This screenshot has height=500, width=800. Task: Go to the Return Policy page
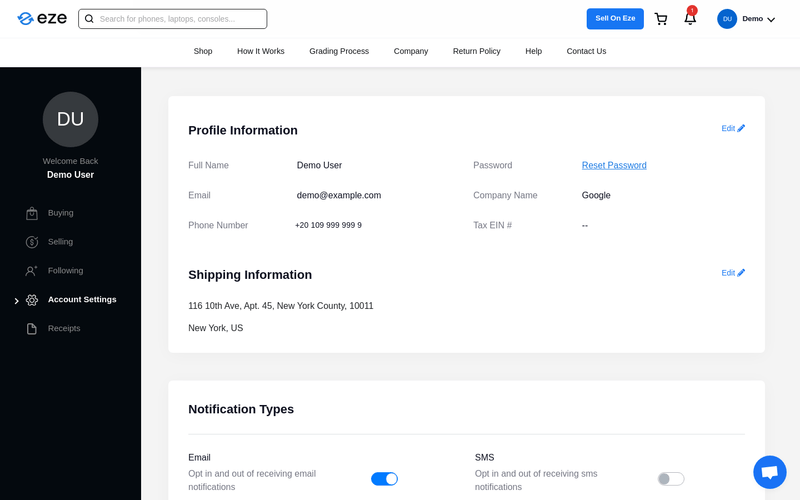[476, 51]
